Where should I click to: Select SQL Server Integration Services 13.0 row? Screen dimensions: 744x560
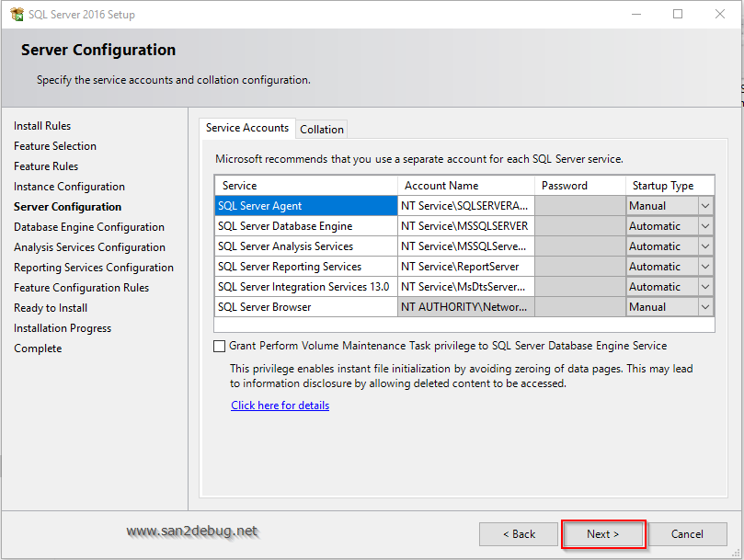click(305, 287)
